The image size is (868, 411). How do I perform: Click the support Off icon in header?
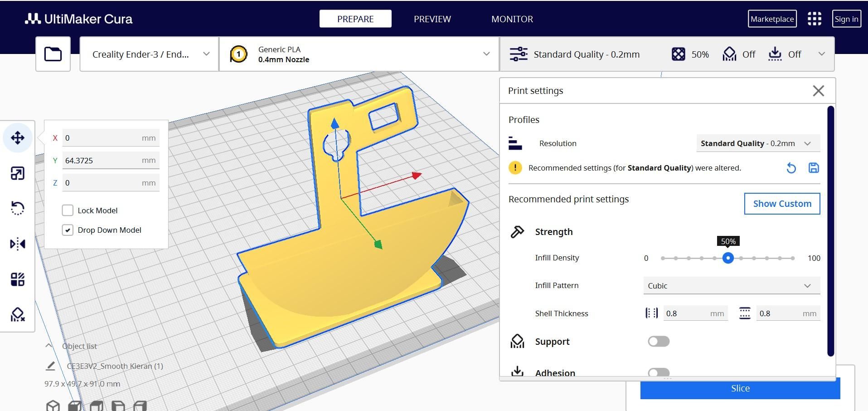pos(729,54)
